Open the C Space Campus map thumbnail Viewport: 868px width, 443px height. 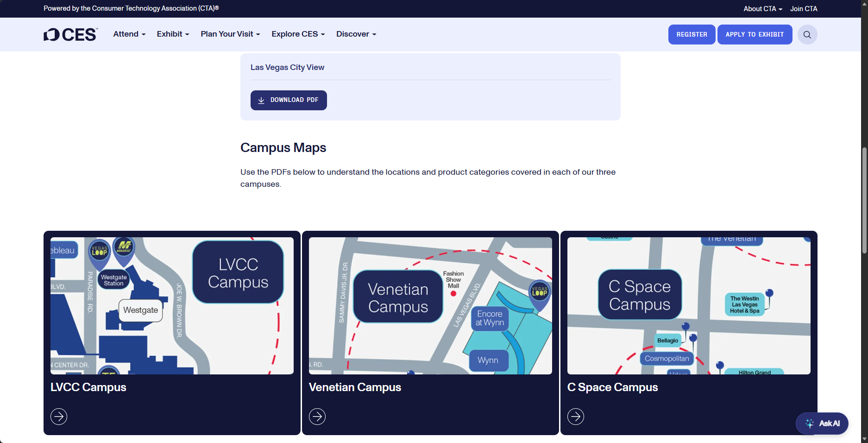click(x=689, y=306)
